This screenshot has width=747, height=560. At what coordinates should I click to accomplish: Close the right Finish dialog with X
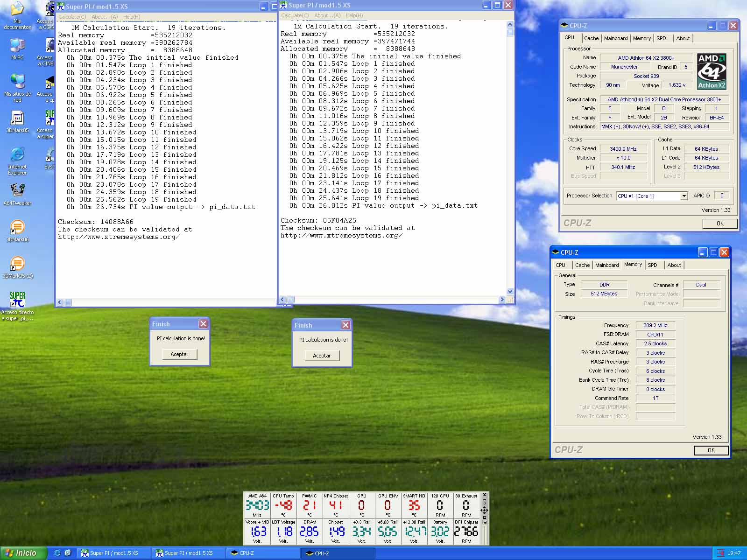click(x=345, y=325)
